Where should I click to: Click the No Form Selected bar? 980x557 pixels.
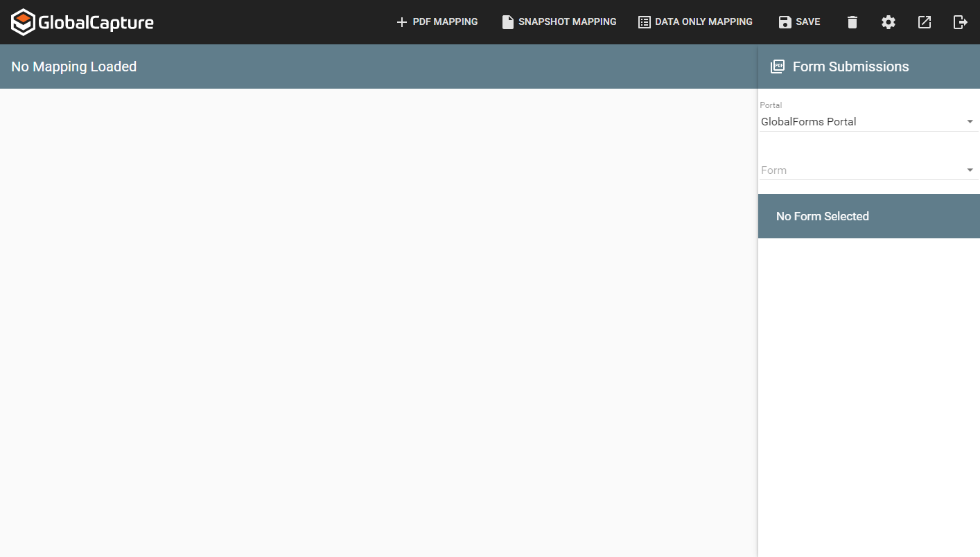click(x=868, y=216)
